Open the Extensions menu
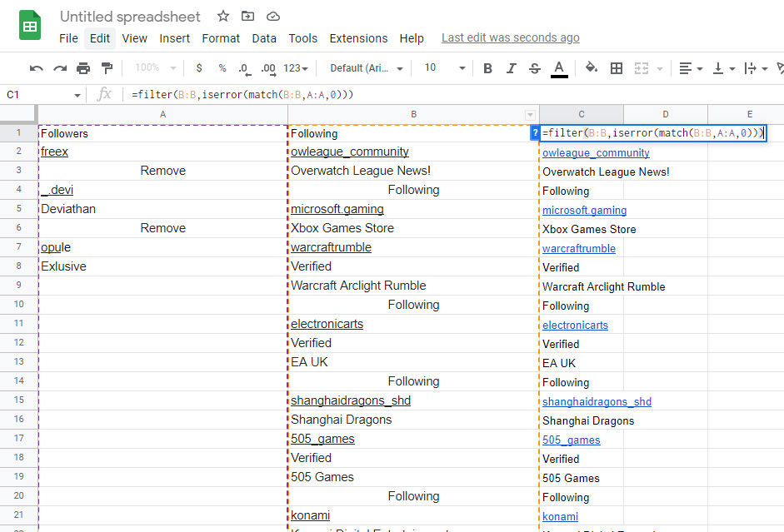 click(x=358, y=38)
